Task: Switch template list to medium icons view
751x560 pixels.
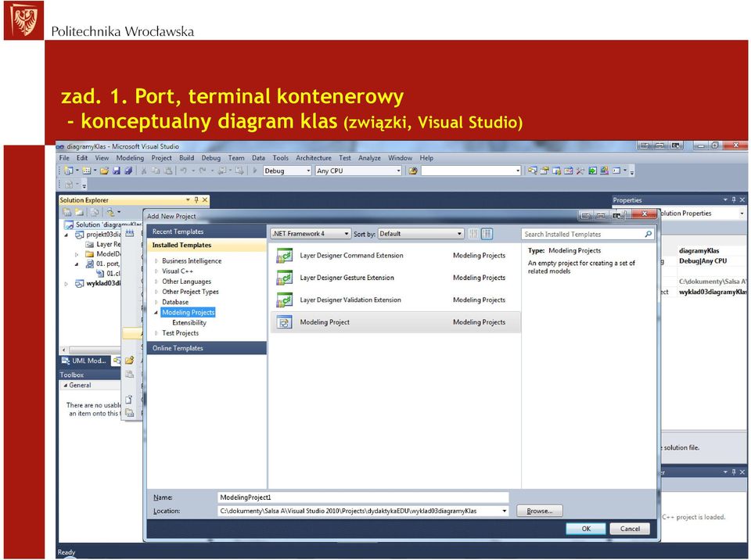Action: pyautogui.click(x=487, y=234)
